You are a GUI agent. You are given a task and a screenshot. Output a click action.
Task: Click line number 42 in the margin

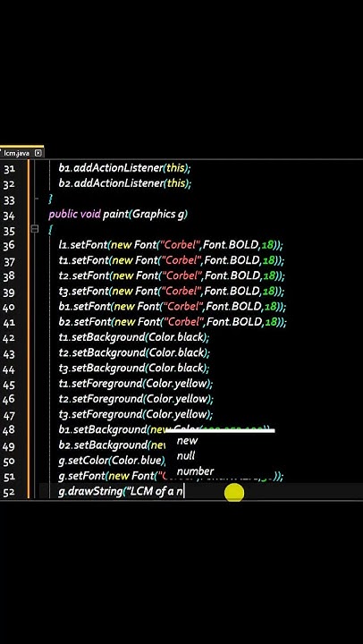(x=9, y=338)
